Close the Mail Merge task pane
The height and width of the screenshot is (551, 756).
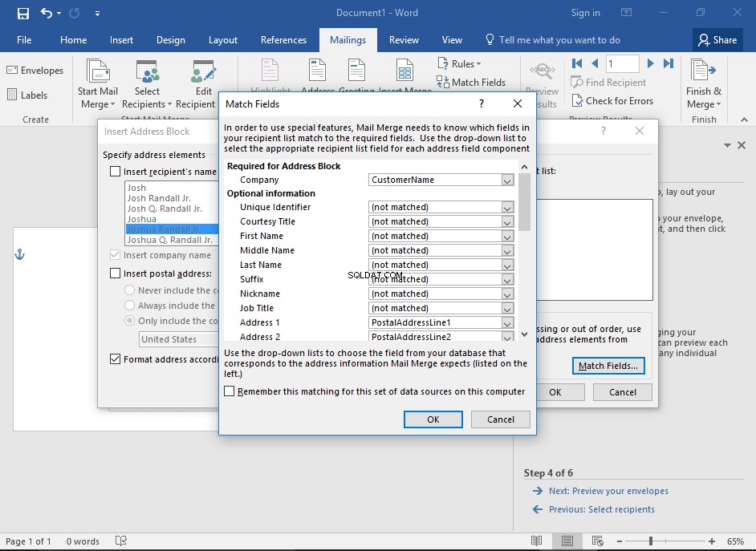point(742,145)
